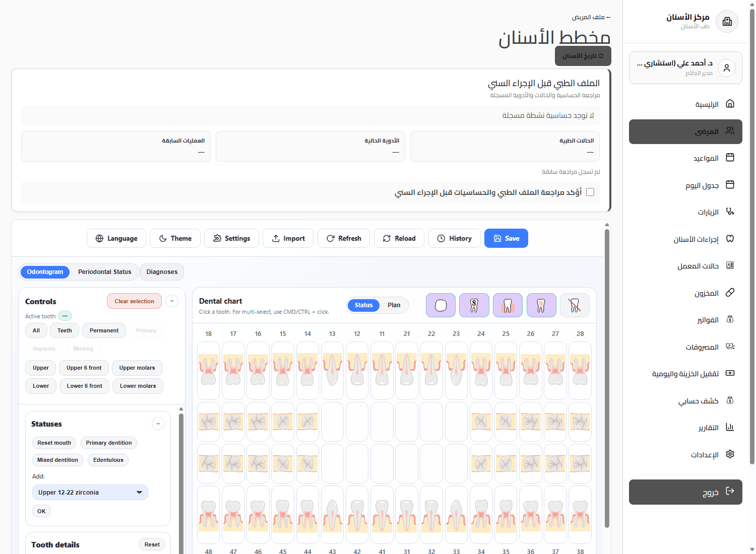Toggle the Upper molars selection chip

coord(137,368)
